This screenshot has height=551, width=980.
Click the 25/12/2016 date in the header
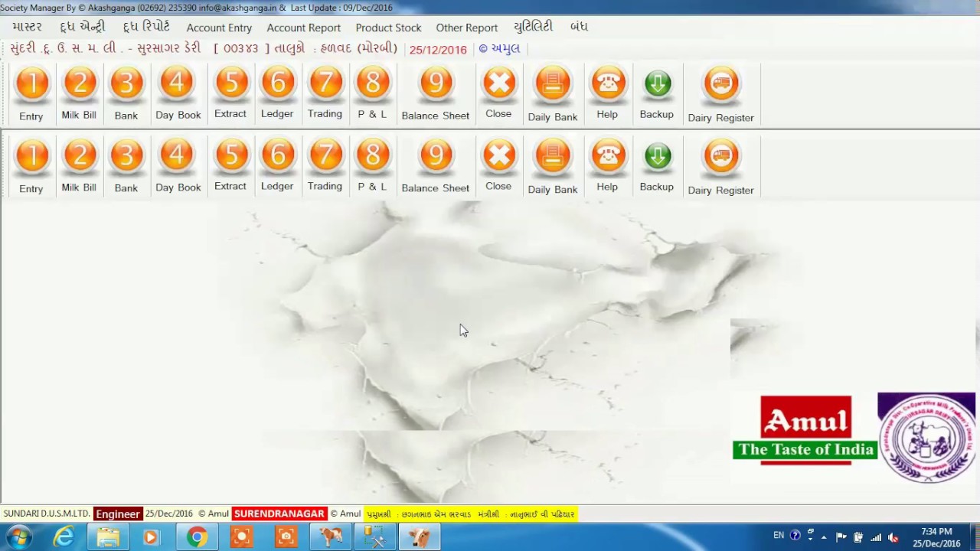point(438,49)
